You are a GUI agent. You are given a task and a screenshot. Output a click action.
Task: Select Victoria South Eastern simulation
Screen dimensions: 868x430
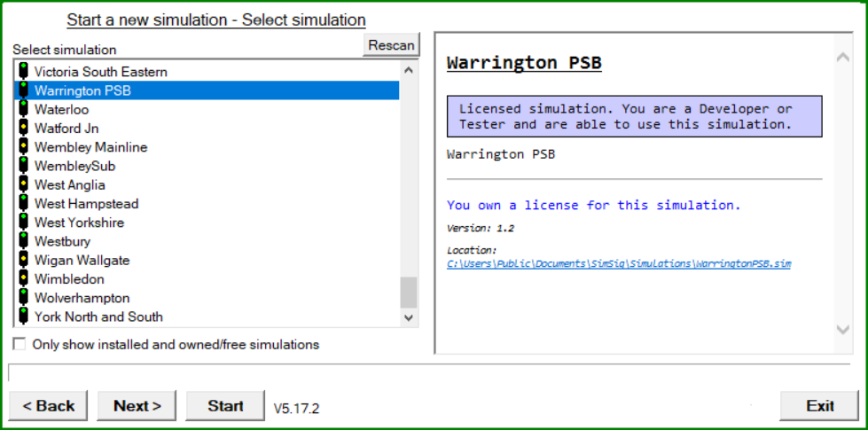coord(207,72)
